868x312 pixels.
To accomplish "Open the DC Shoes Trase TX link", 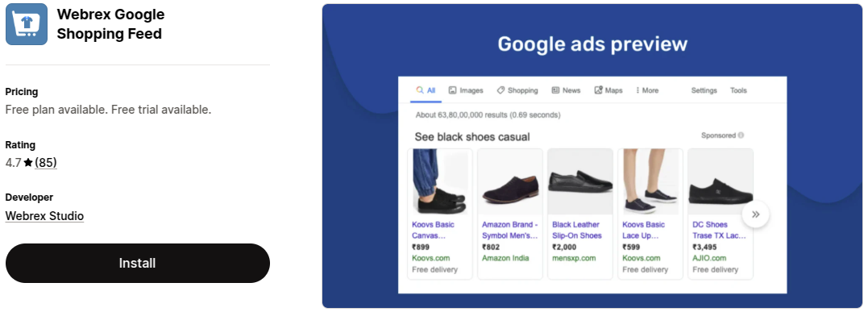I will click(719, 230).
